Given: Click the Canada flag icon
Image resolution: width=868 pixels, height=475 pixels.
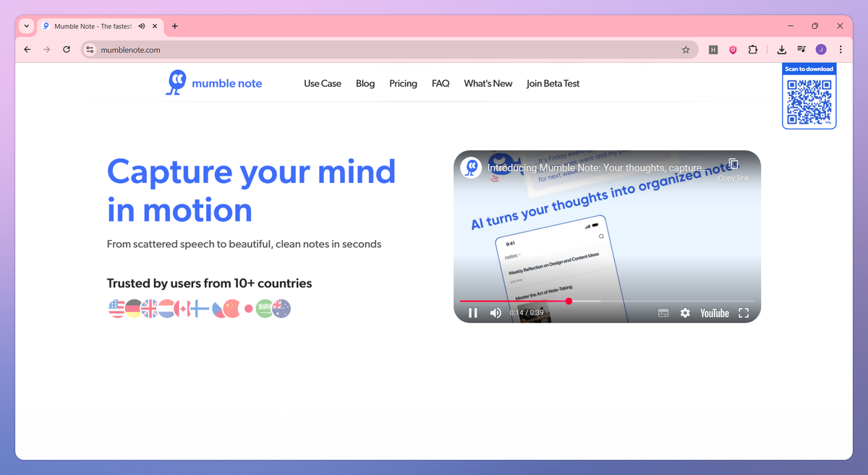Looking at the screenshot, I should [x=182, y=309].
